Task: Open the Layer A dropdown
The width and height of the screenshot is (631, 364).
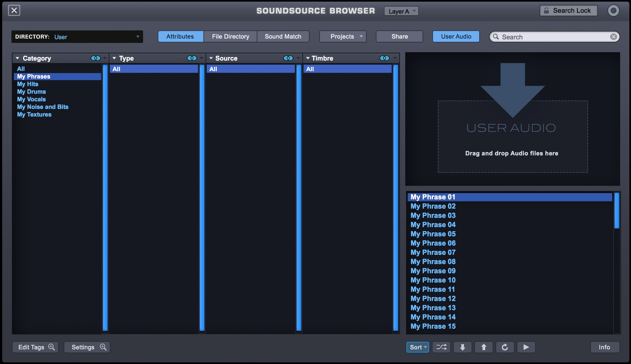Action: click(x=401, y=11)
